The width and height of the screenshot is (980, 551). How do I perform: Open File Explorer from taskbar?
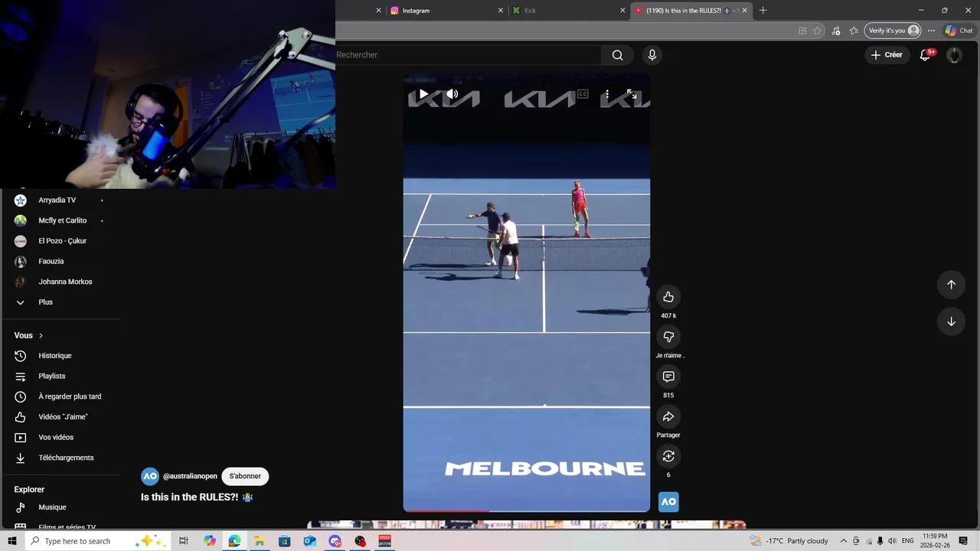tap(260, 541)
